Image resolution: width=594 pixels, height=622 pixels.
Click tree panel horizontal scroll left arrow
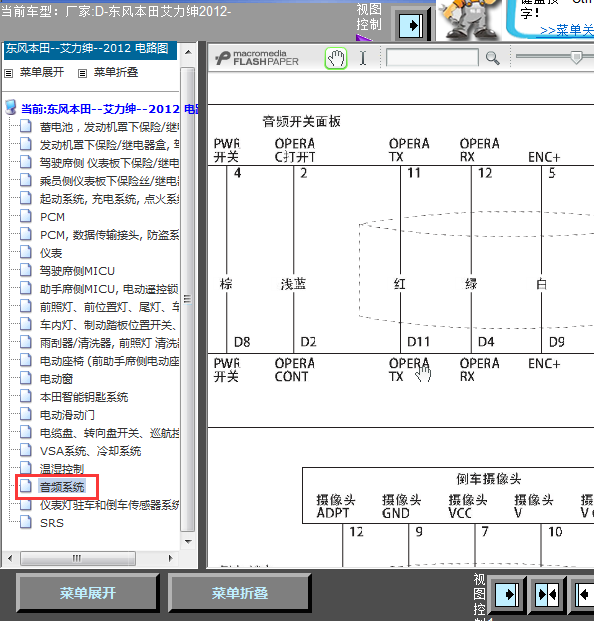(10, 558)
